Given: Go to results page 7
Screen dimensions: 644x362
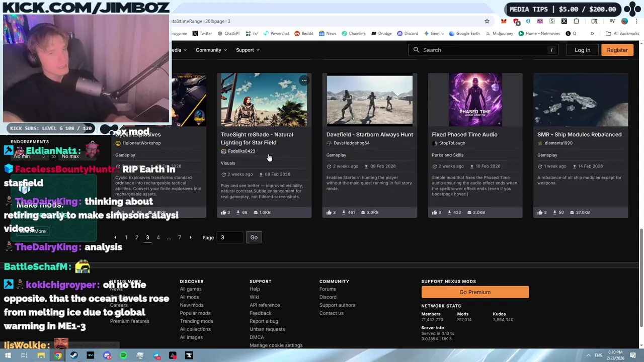Looking at the screenshot, I should coord(180,237).
